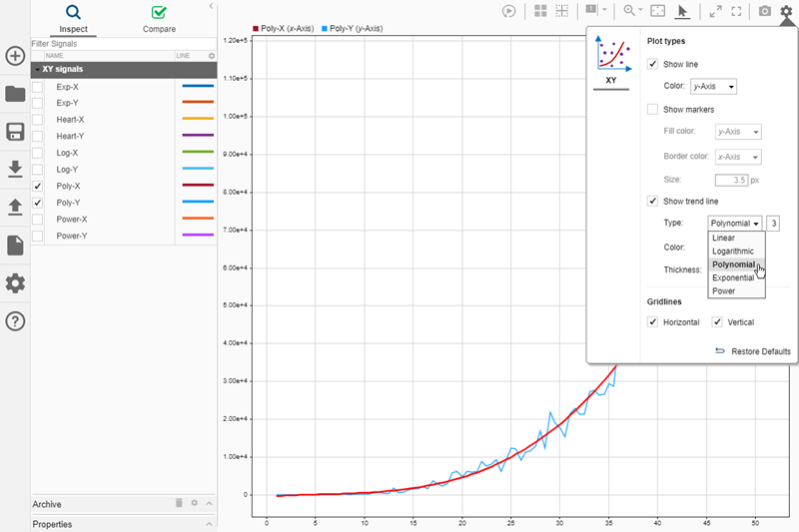The image size is (799, 532).
Task: Open the zoom tool dropdown arrow
Action: point(640,10)
